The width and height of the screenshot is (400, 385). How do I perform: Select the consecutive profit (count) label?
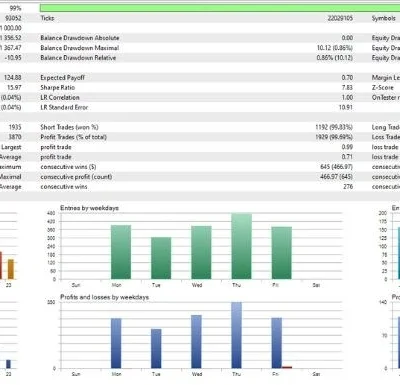[x=76, y=177]
